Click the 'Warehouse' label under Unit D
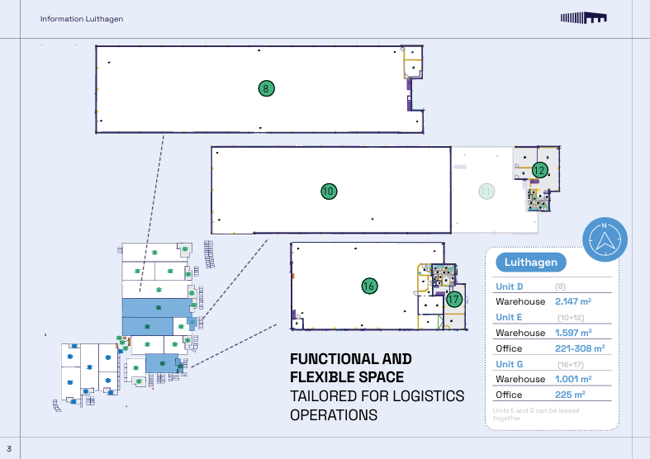 tap(520, 301)
